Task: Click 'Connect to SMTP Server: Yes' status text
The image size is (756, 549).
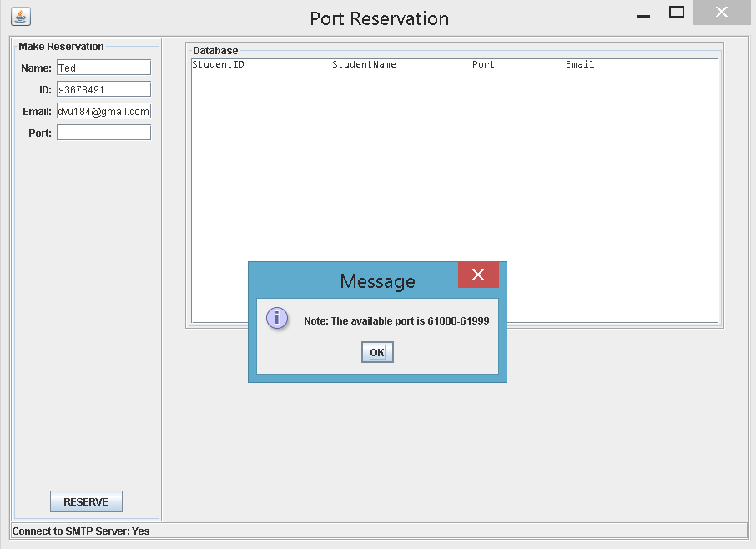Action: [81, 531]
